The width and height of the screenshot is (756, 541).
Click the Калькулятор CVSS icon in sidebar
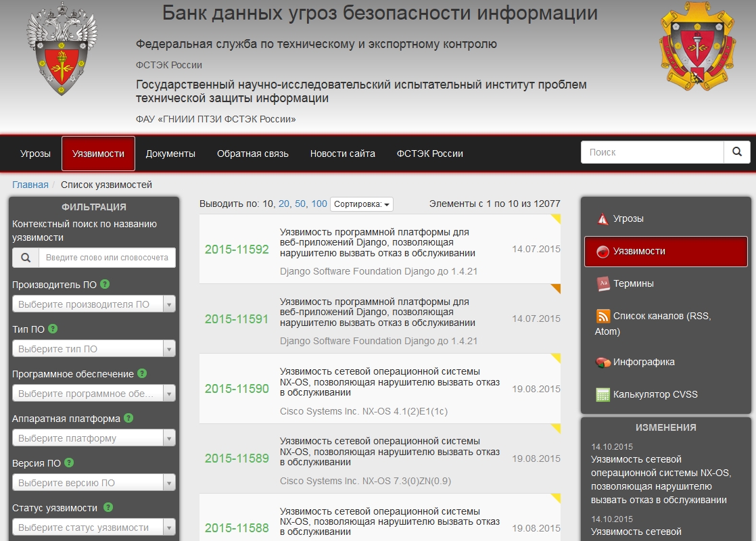pyautogui.click(x=603, y=394)
